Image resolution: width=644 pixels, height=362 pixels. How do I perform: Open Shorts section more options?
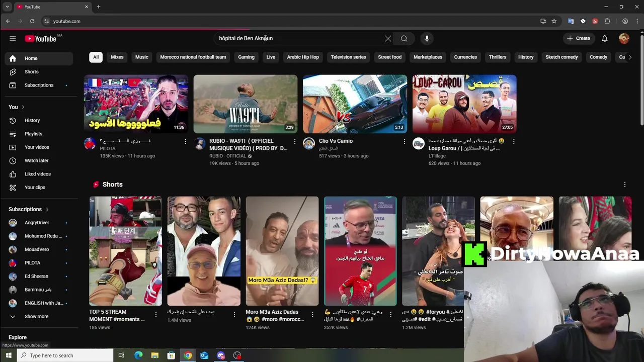(625, 185)
